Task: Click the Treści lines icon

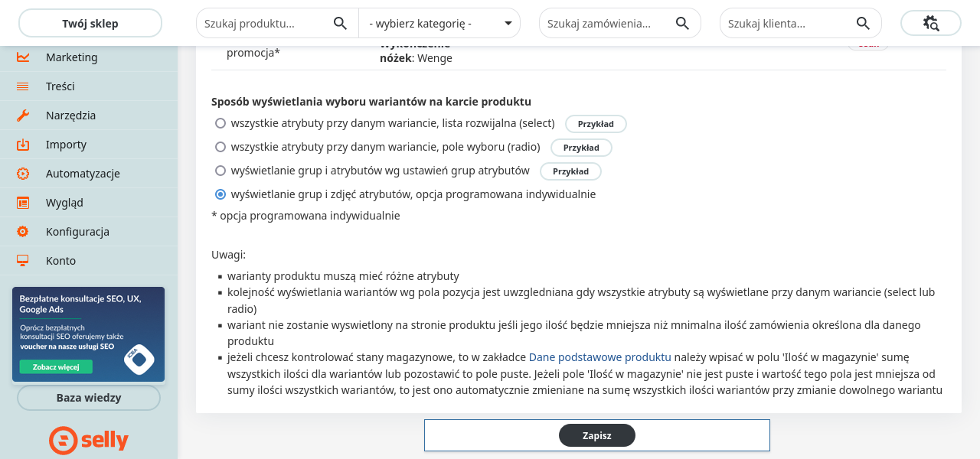Action: [23, 86]
